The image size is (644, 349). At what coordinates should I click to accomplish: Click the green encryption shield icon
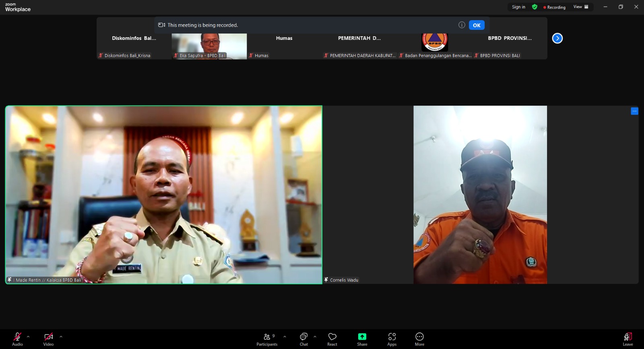tap(535, 7)
